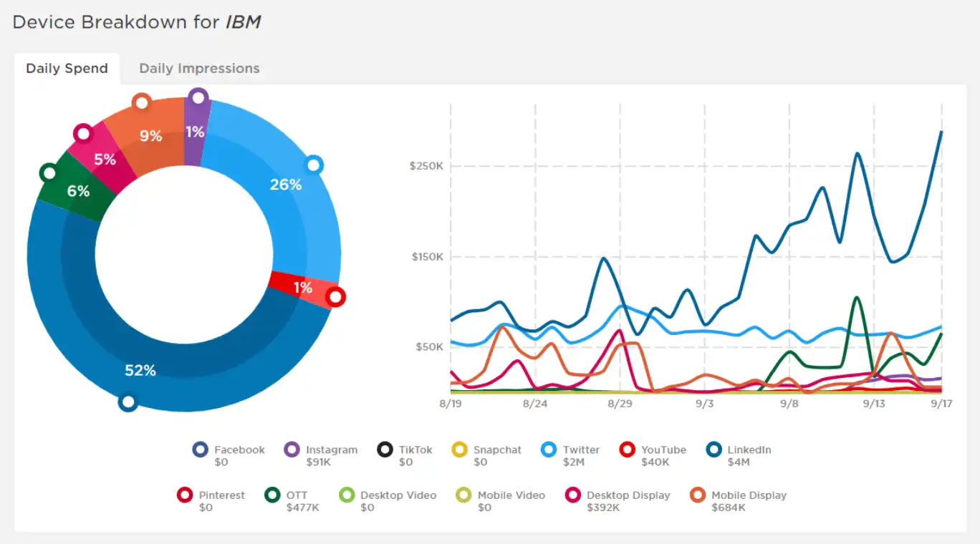This screenshot has height=544, width=980.
Task: Click the LinkedIn $4M value
Action: pyautogui.click(x=739, y=462)
